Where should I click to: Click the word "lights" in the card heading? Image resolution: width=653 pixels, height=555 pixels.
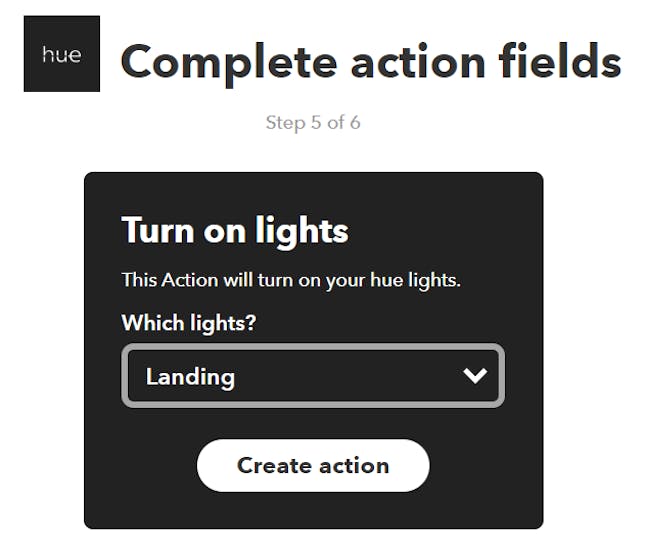point(299,231)
